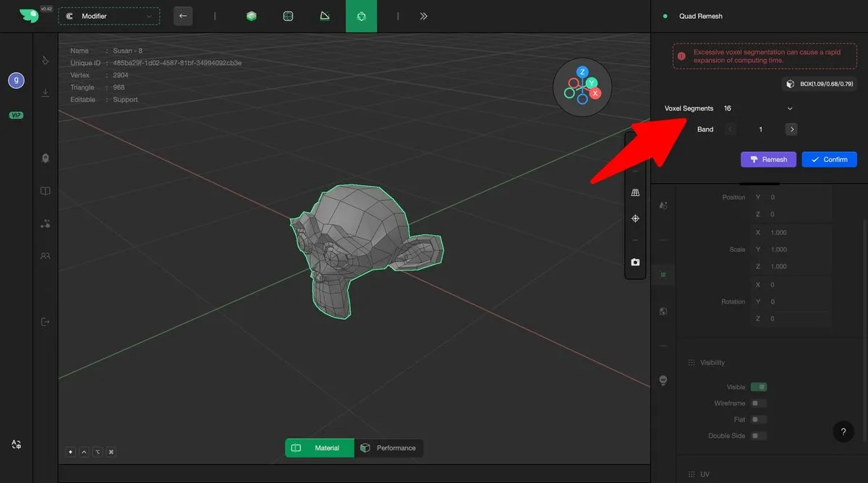Click the logout icon in left sidebar
Viewport: 868px width, 483px height.
[46, 322]
